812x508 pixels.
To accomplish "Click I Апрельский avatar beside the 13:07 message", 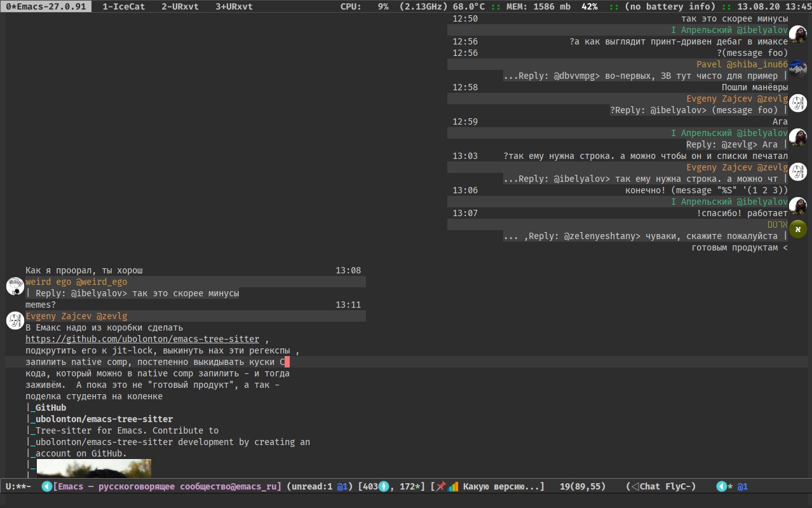I will [x=798, y=207].
